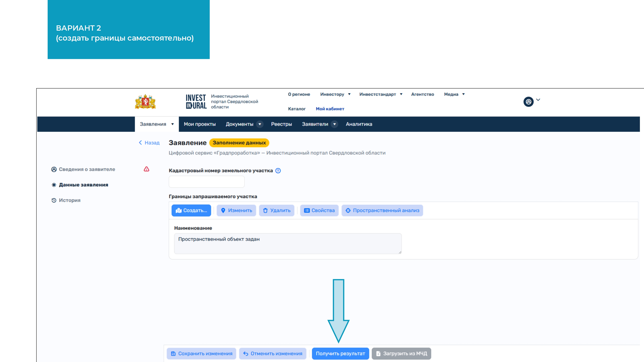Click the red warning triangle icon
Viewport: 644px width, 362px height.
coord(146,169)
